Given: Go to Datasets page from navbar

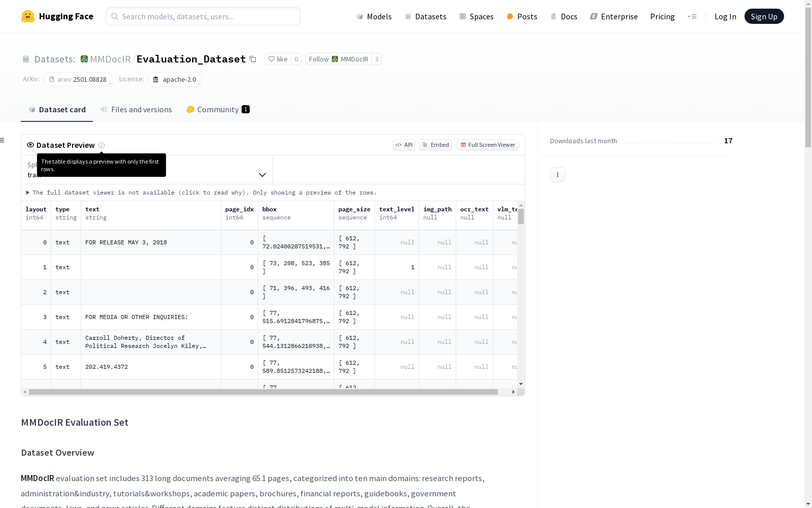Looking at the screenshot, I should 425,16.
